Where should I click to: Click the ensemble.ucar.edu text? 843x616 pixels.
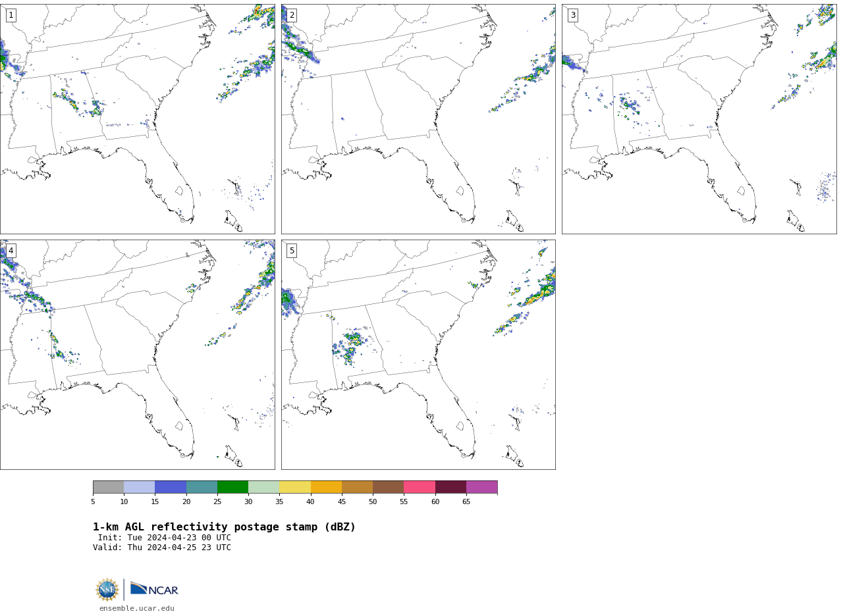pos(137,609)
